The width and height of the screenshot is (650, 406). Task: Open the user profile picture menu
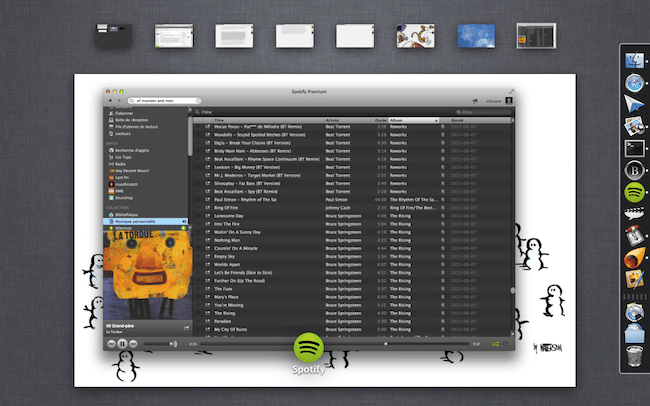pyautogui.click(x=509, y=101)
